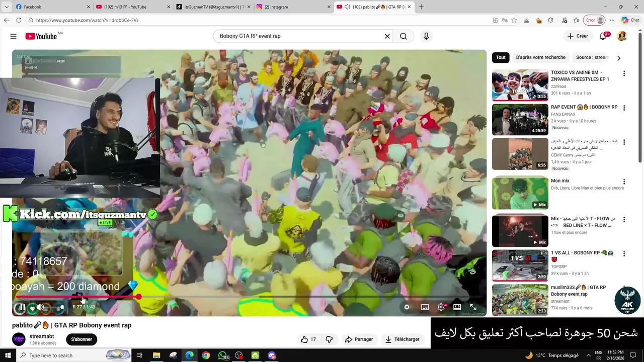This screenshot has width=644, height=362.
Task: Share the video via Partager
Action: pos(359,339)
